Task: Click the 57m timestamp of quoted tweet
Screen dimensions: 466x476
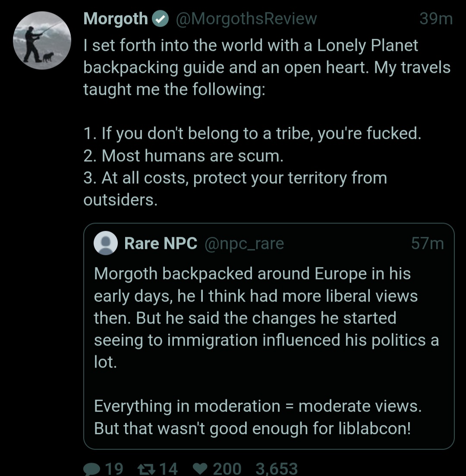Action: click(427, 243)
